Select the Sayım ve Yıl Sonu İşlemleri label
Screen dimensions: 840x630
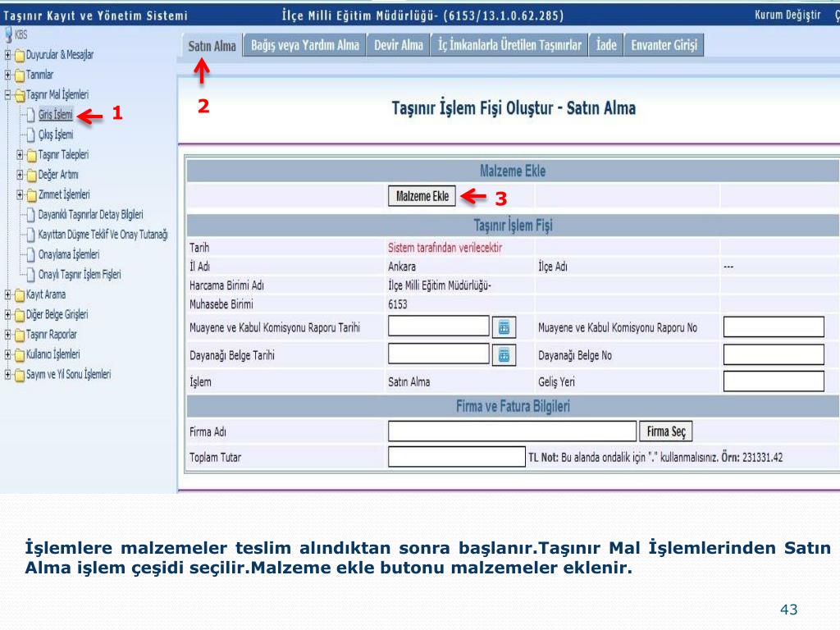coord(69,374)
